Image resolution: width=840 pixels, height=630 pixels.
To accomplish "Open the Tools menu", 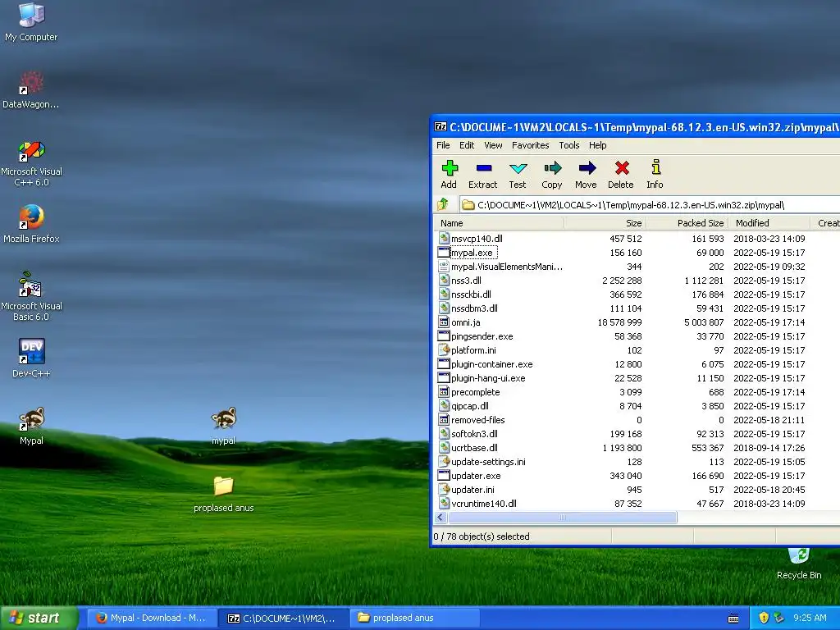I will [569, 145].
